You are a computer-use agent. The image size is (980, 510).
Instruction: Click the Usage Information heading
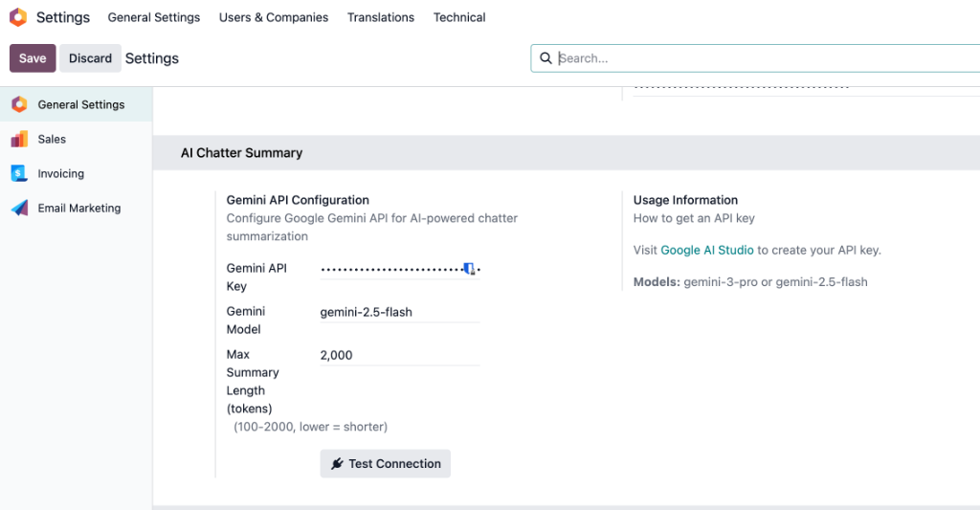685,200
